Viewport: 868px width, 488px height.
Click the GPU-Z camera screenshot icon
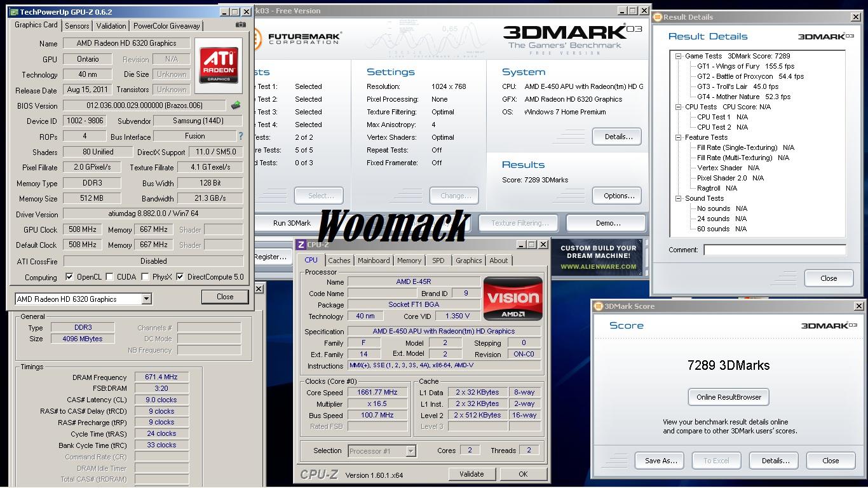coord(241,25)
